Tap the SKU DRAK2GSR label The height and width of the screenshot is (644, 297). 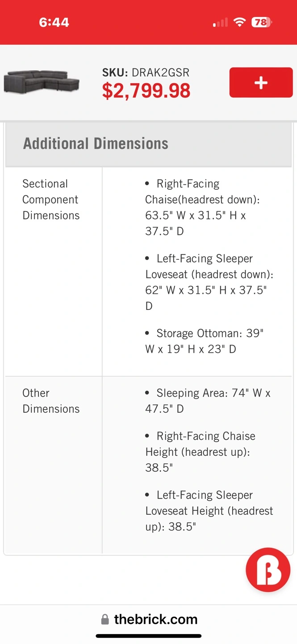146,72
